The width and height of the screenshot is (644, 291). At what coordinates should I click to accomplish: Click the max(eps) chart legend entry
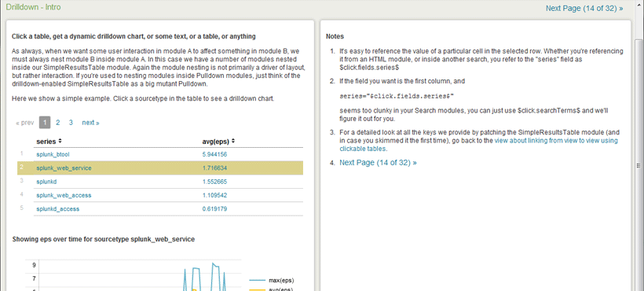(x=272, y=281)
